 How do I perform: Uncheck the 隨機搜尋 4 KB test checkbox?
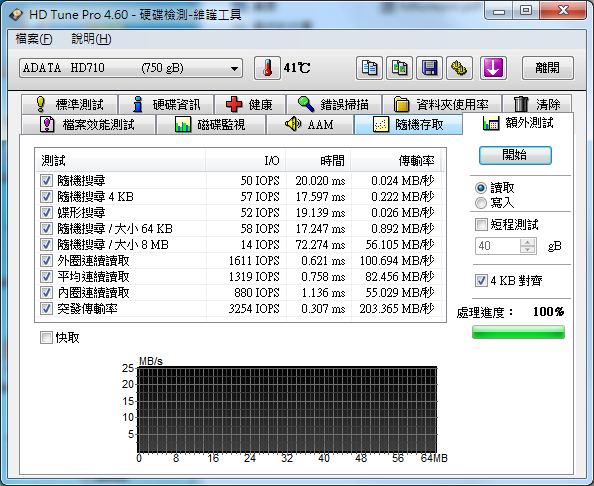tap(46, 197)
